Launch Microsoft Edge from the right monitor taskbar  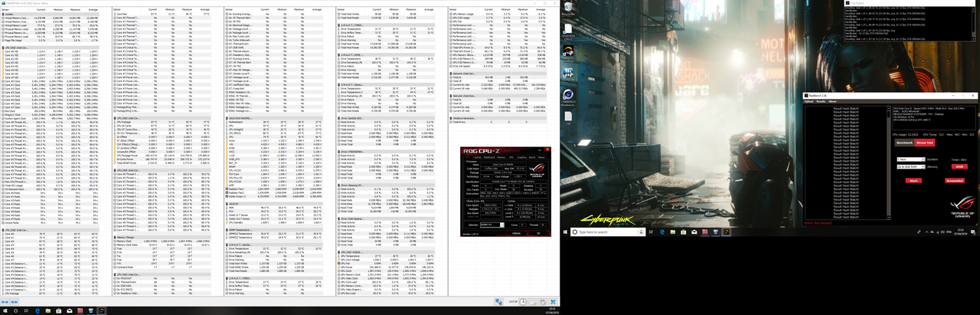(x=661, y=231)
